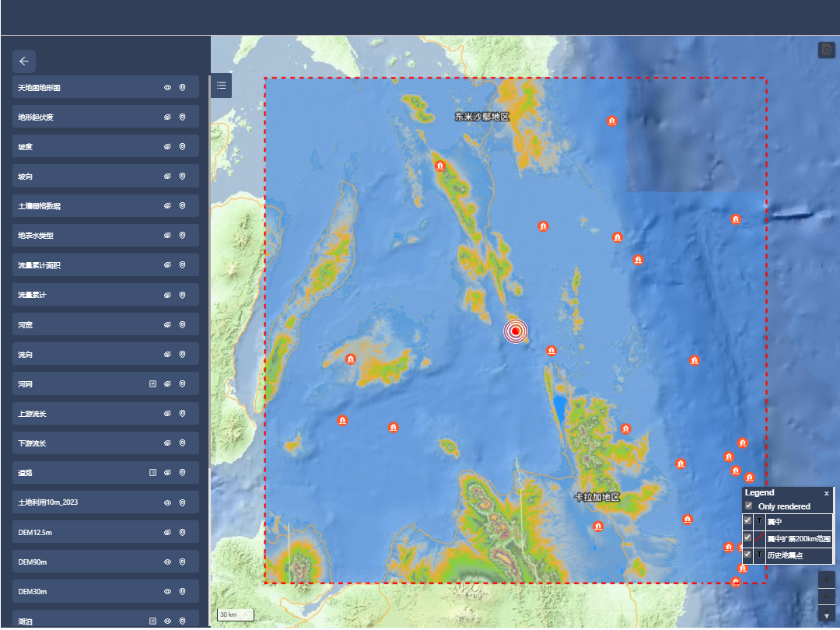840x630 pixels.
Task: Open the map search tool top-right
Action: click(827, 50)
